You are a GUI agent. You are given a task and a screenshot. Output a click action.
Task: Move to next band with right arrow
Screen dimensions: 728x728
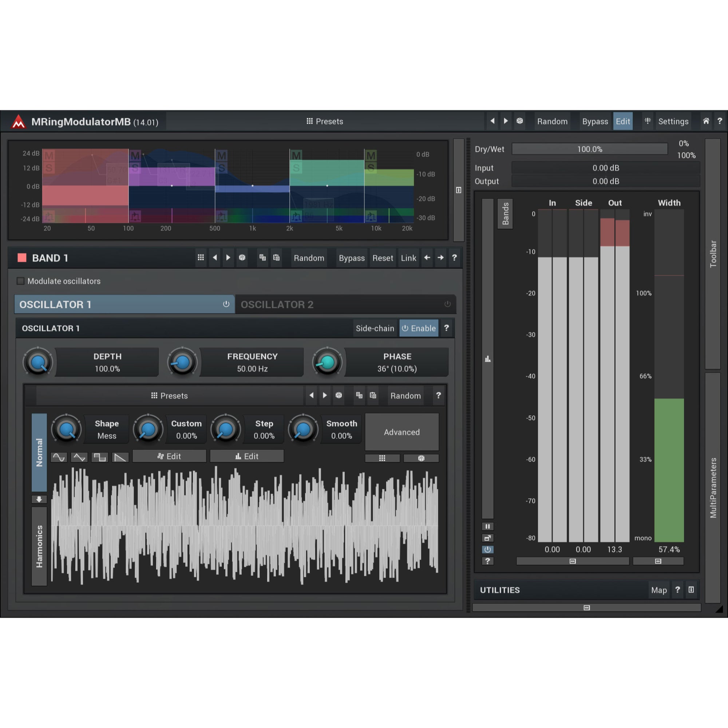[440, 258]
